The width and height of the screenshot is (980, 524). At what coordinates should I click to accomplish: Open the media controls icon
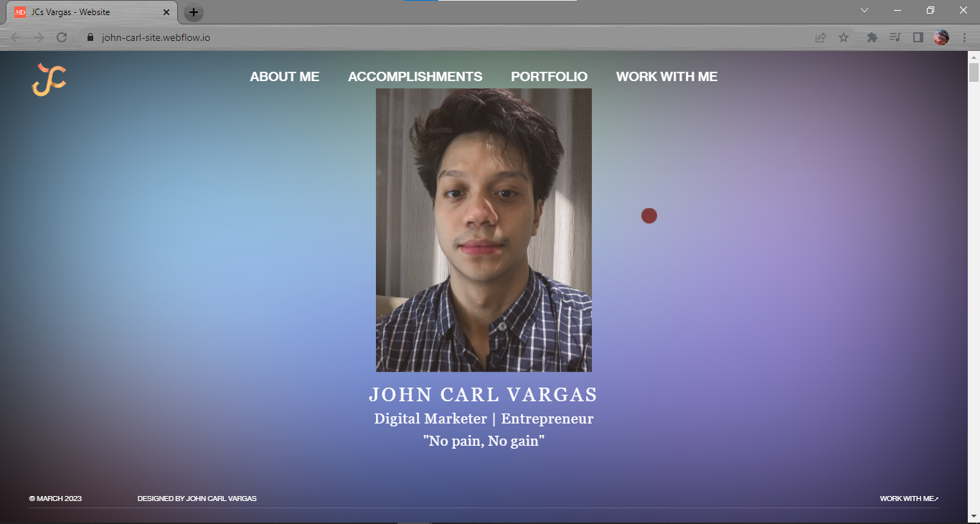pyautogui.click(x=895, y=37)
